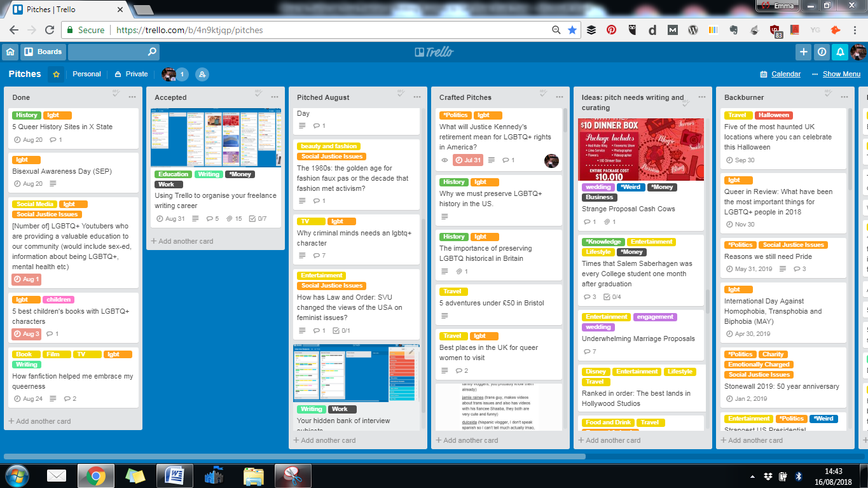The width and height of the screenshot is (868, 488).
Task: Click the Boards icon in the header
Action: 43,52
